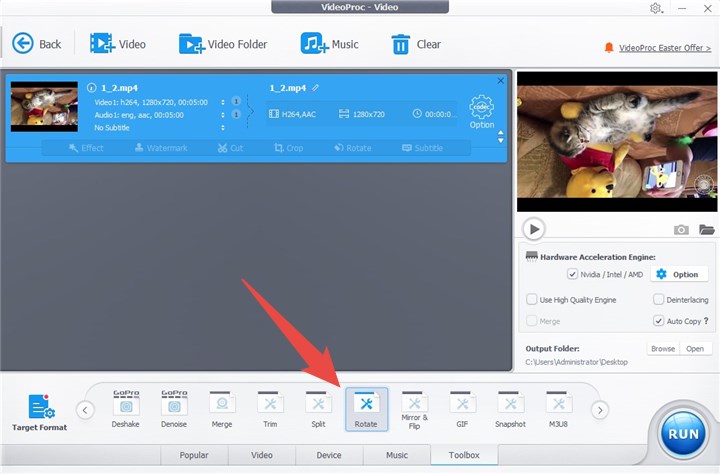This screenshot has width=720, height=474.
Task: Show Auto Copy help question mark
Action: tap(706, 321)
